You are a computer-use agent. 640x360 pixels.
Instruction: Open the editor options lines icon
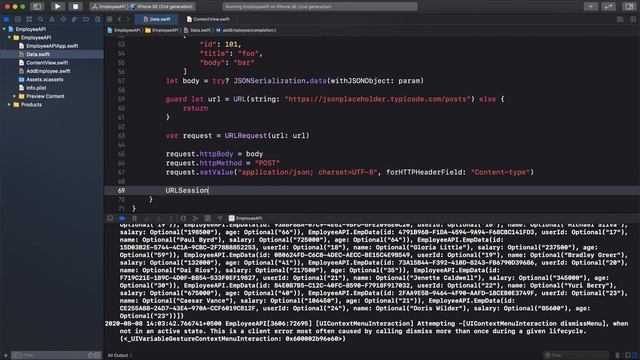620,19
